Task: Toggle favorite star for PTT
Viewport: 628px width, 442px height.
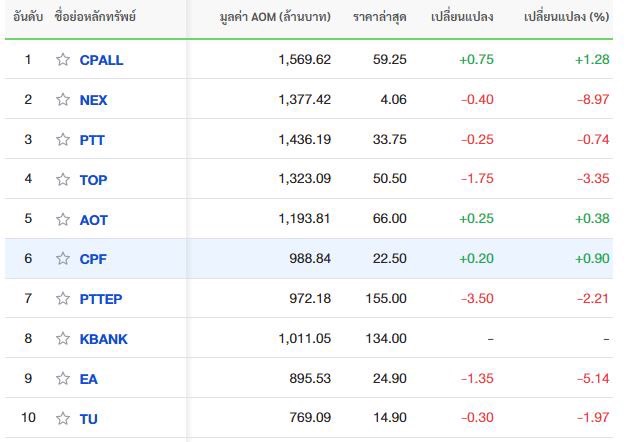Action: [x=63, y=139]
